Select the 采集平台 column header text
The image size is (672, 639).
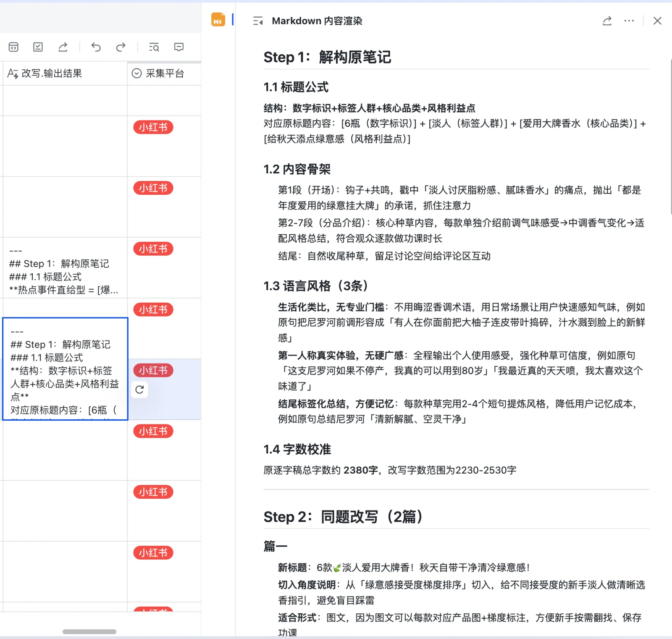point(165,73)
